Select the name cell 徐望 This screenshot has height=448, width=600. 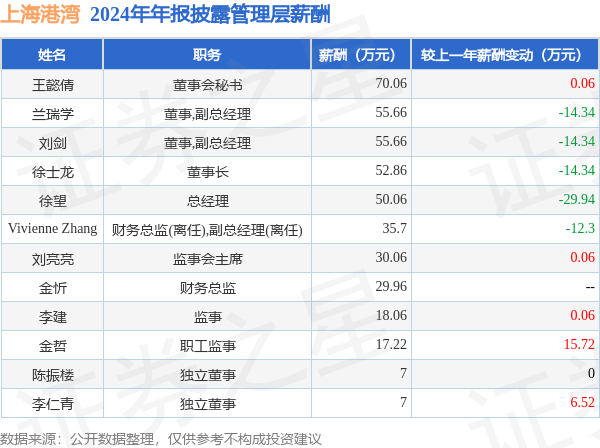tap(53, 201)
